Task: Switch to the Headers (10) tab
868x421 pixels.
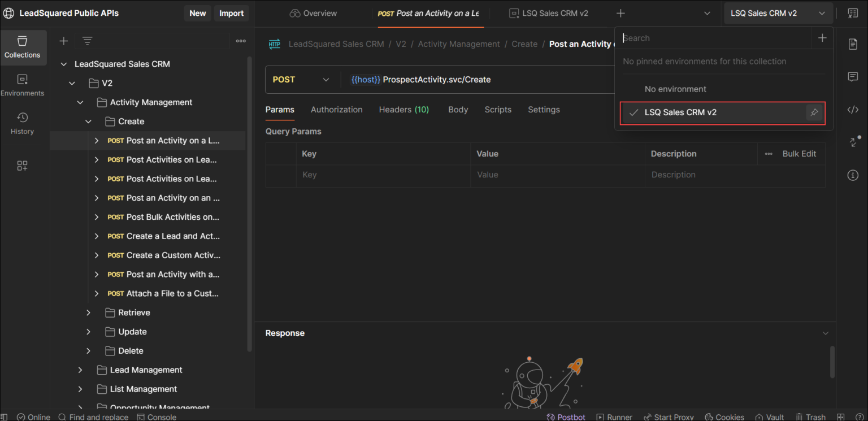Action: point(404,110)
